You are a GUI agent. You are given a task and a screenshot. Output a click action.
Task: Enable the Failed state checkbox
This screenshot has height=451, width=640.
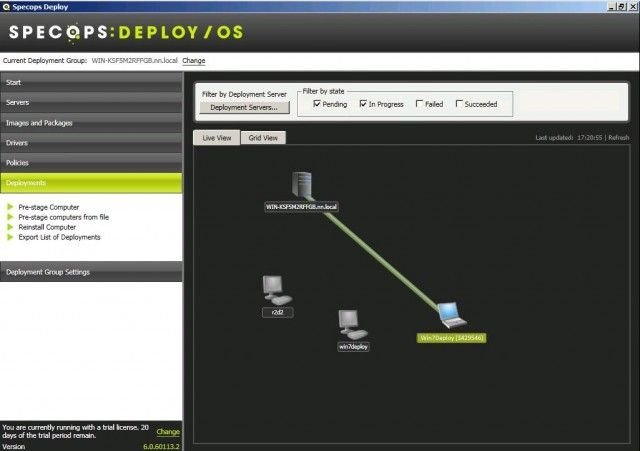click(419, 104)
